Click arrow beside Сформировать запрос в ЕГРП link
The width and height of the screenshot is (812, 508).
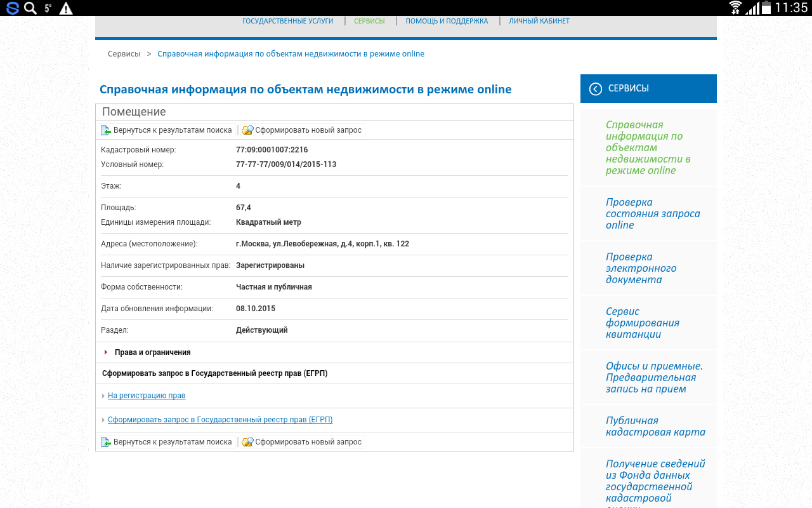(x=103, y=420)
